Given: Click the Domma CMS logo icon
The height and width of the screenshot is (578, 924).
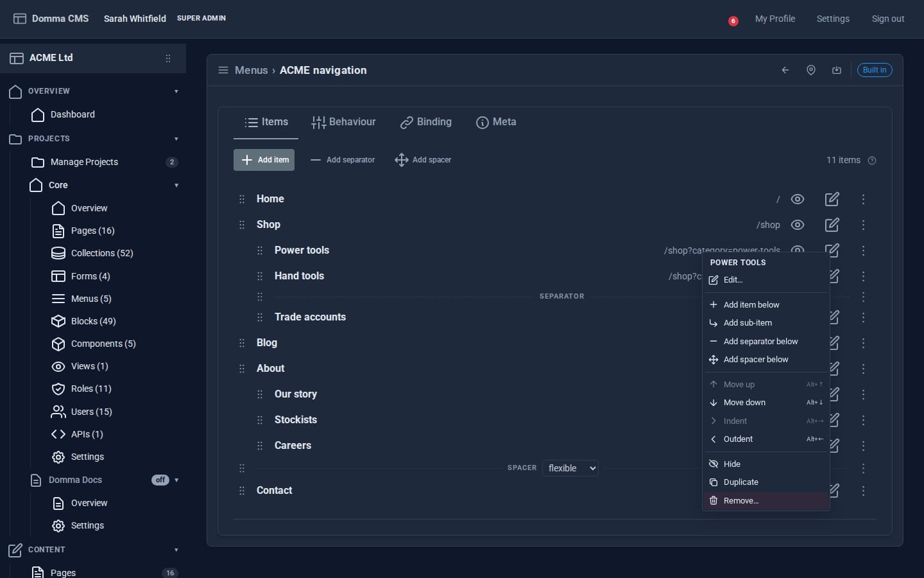Looking at the screenshot, I should point(20,19).
